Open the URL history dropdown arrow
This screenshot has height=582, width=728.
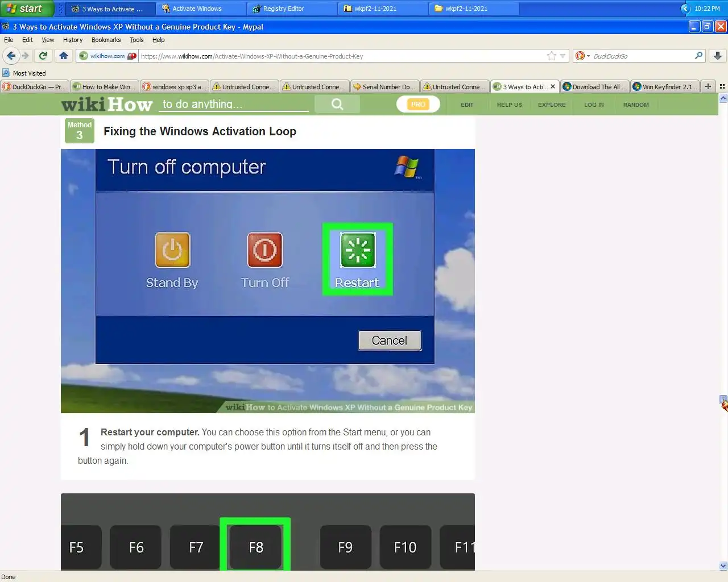[x=563, y=56]
